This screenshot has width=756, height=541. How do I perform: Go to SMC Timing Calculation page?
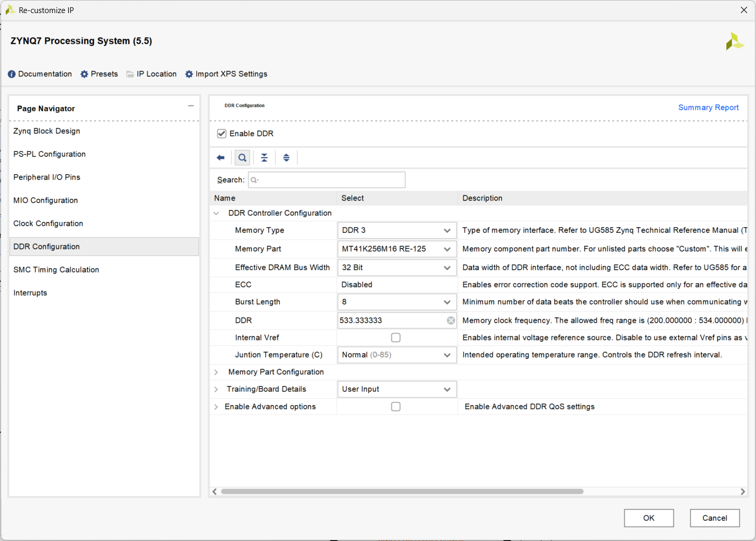click(104, 269)
